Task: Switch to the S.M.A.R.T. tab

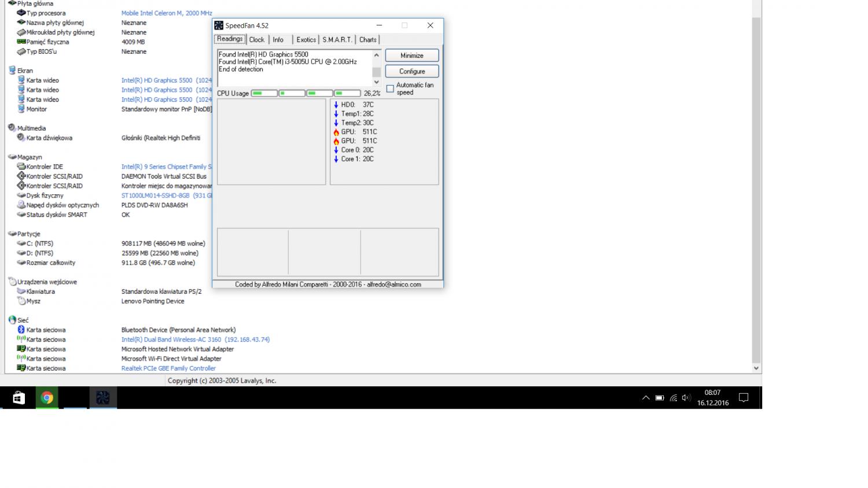Action: click(337, 39)
